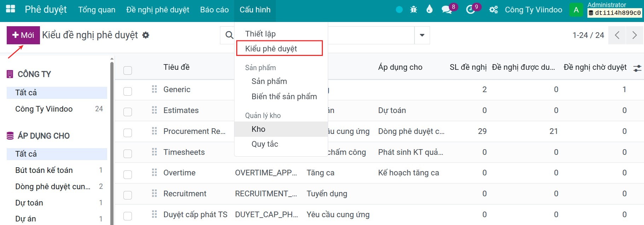Click the teal status circle icon
This screenshot has height=225, width=644.
point(399,10)
